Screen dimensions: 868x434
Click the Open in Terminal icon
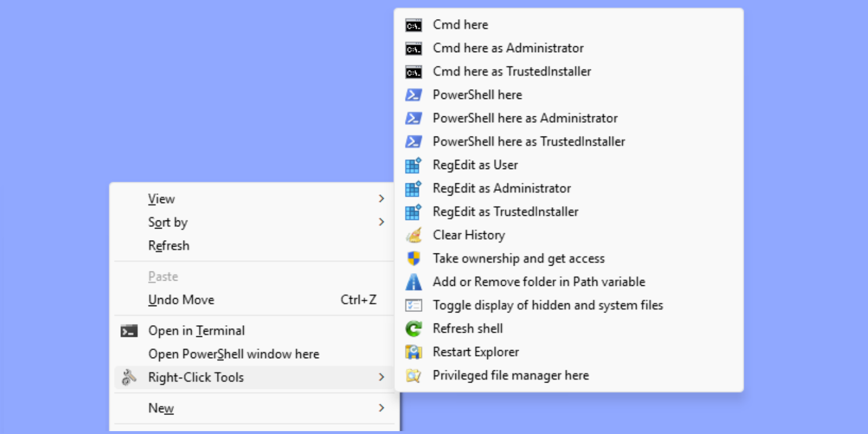click(128, 331)
